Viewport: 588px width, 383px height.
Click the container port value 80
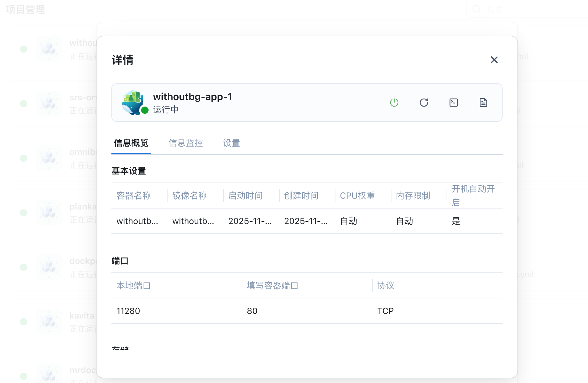252,311
